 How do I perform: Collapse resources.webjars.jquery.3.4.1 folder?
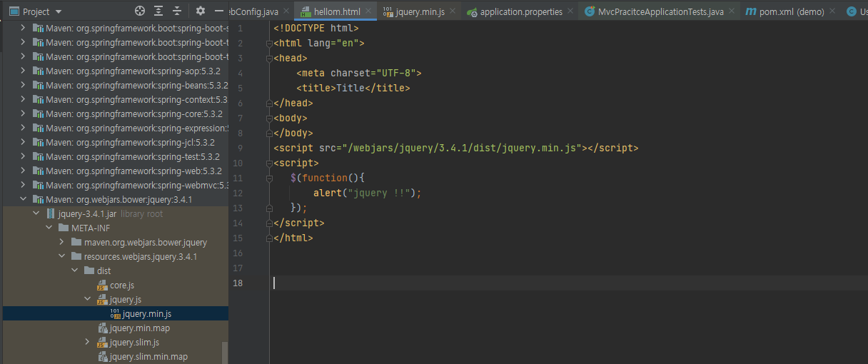(x=61, y=257)
